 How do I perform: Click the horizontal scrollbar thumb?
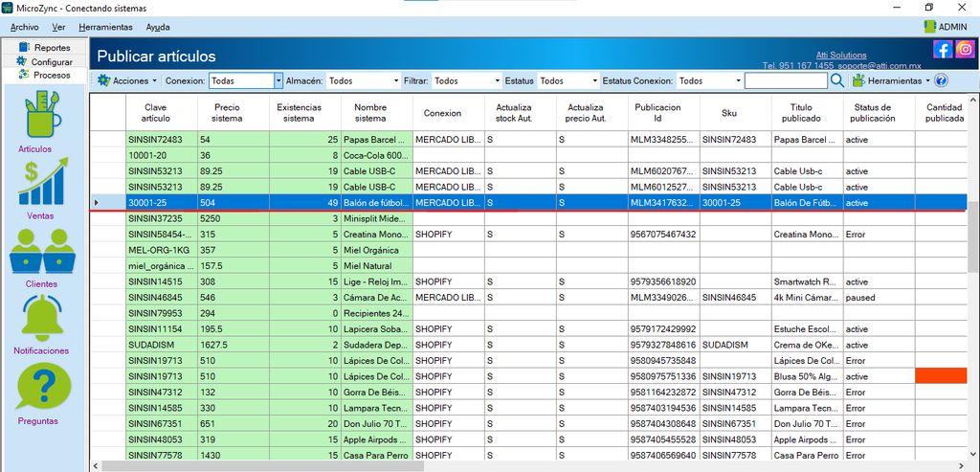[262, 465]
